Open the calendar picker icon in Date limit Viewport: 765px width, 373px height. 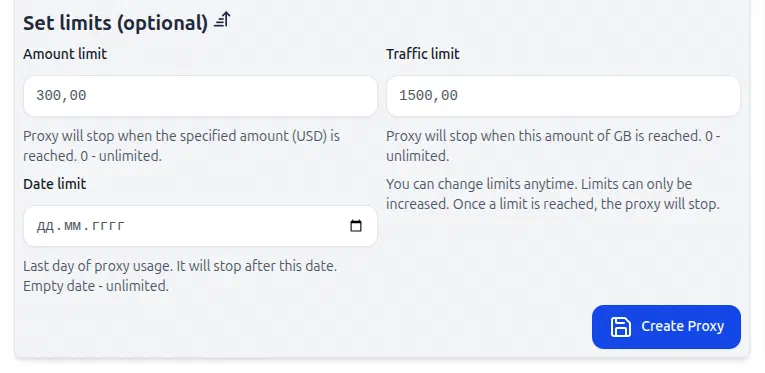click(356, 226)
